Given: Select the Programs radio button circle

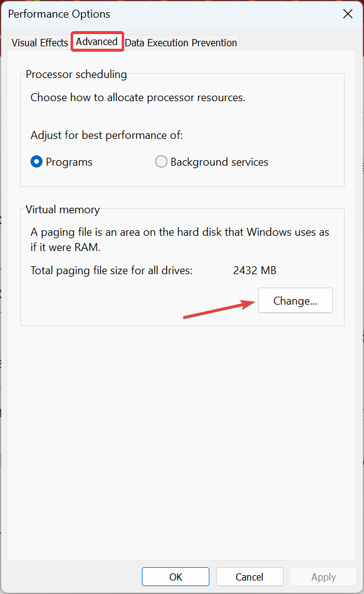Looking at the screenshot, I should [37, 162].
